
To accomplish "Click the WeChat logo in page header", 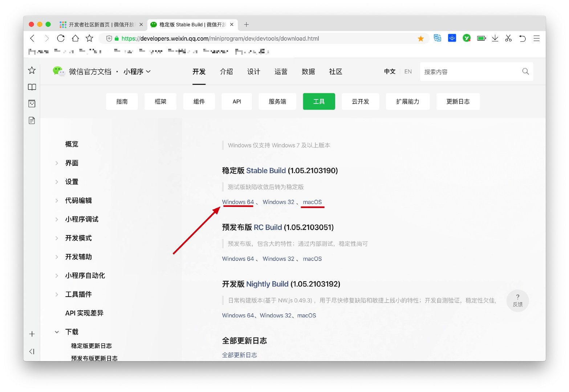I will click(x=58, y=71).
